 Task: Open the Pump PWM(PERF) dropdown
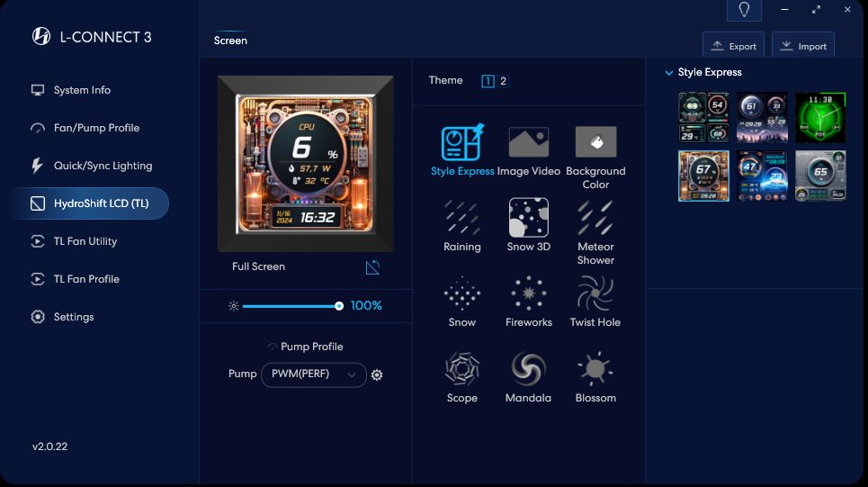[313, 374]
